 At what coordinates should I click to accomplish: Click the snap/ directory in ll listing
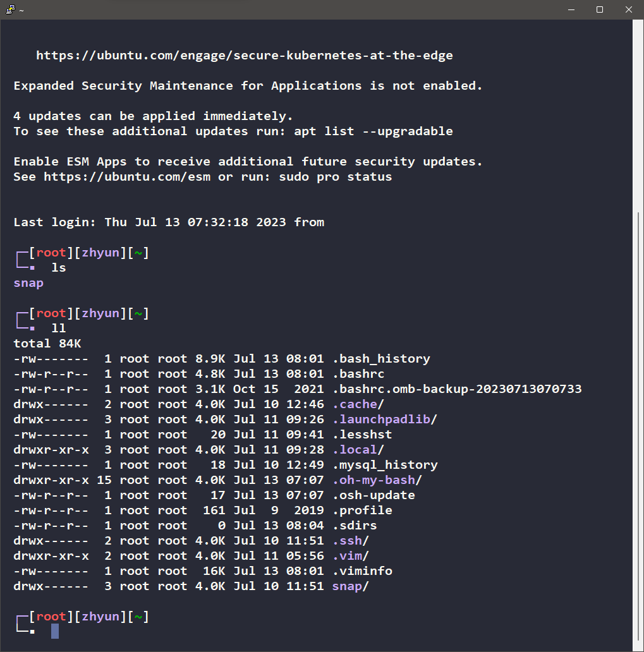click(351, 586)
